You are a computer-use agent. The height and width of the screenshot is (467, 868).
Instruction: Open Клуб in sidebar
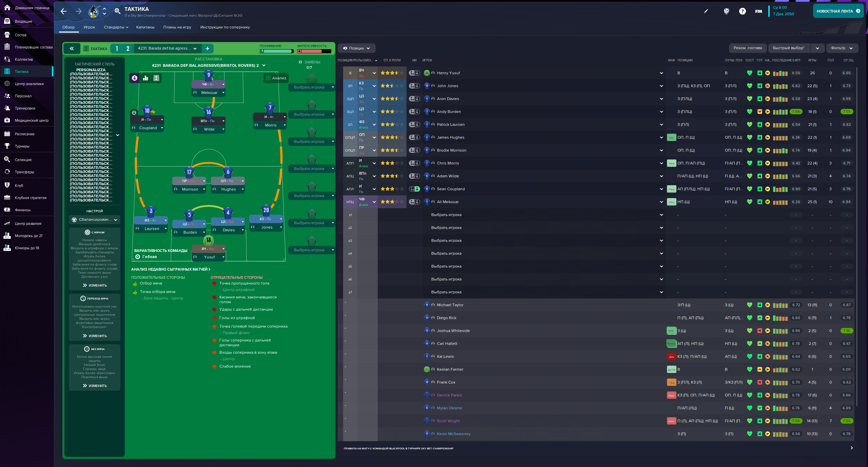(x=27, y=186)
